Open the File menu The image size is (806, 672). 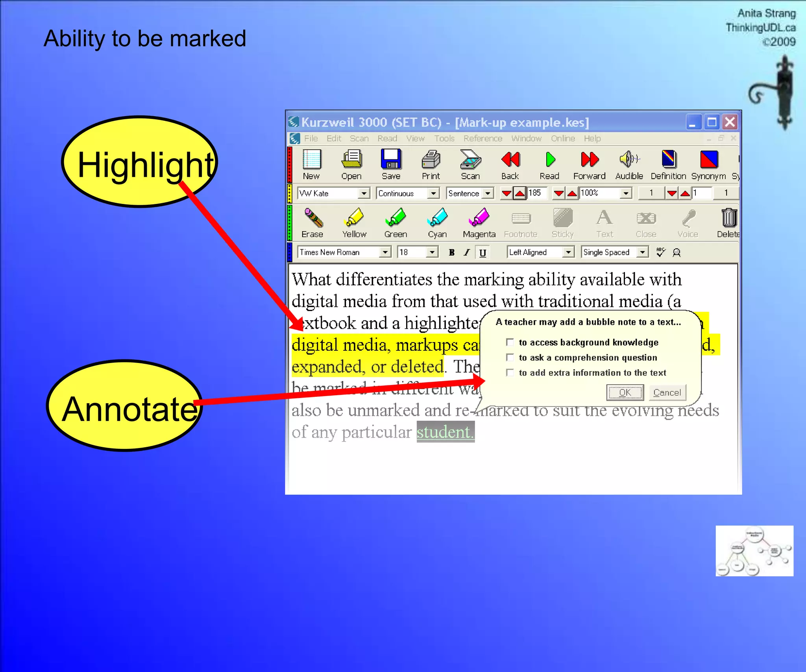(311, 139)
